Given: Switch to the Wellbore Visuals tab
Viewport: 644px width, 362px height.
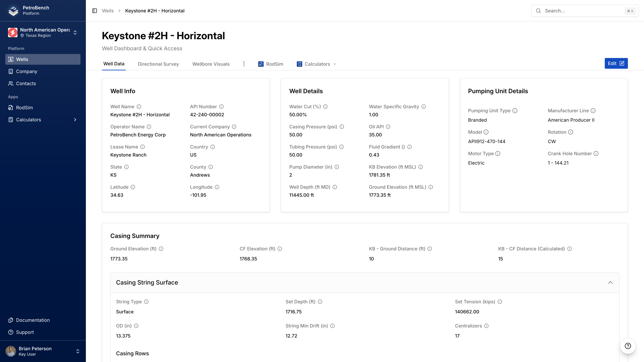Looking at the screenshot, I should click(211, 64).
